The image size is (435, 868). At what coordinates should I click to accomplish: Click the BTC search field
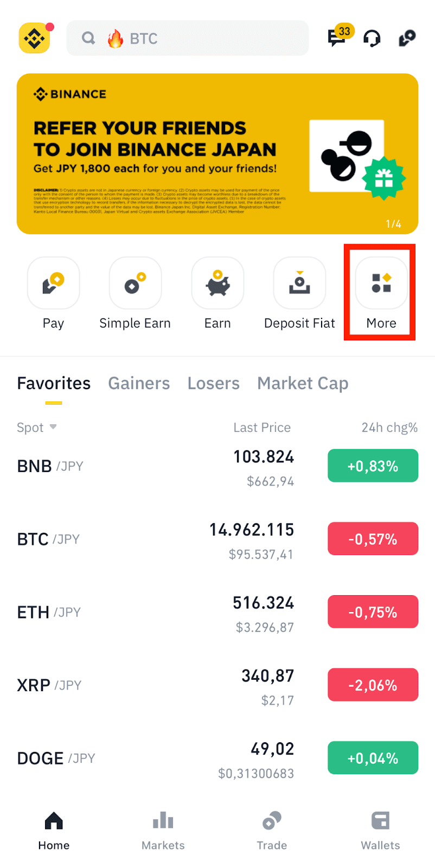[x=188, y=38]
